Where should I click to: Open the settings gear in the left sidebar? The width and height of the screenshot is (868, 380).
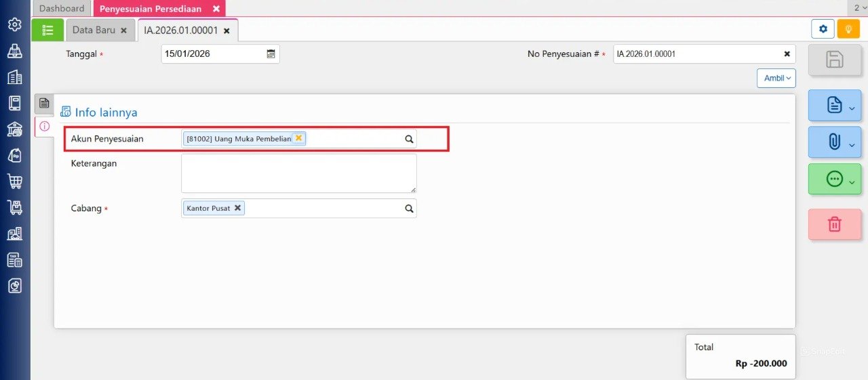(x=14, y=24)
